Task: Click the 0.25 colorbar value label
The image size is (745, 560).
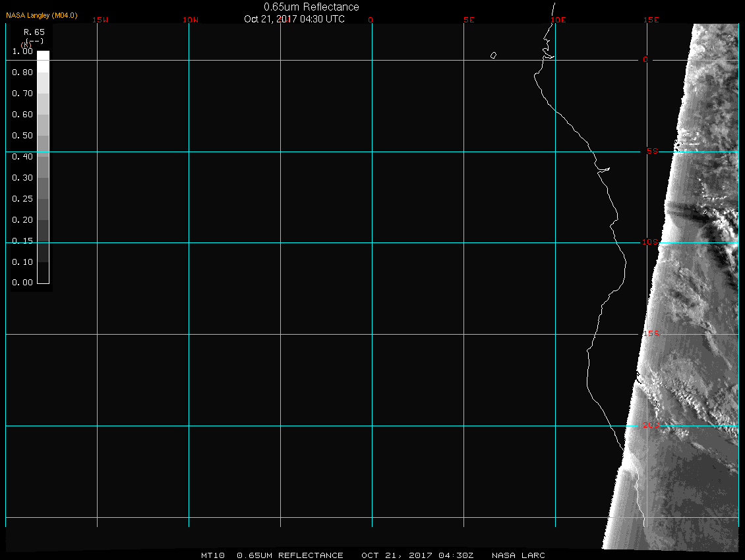Action: coord(22,198)
